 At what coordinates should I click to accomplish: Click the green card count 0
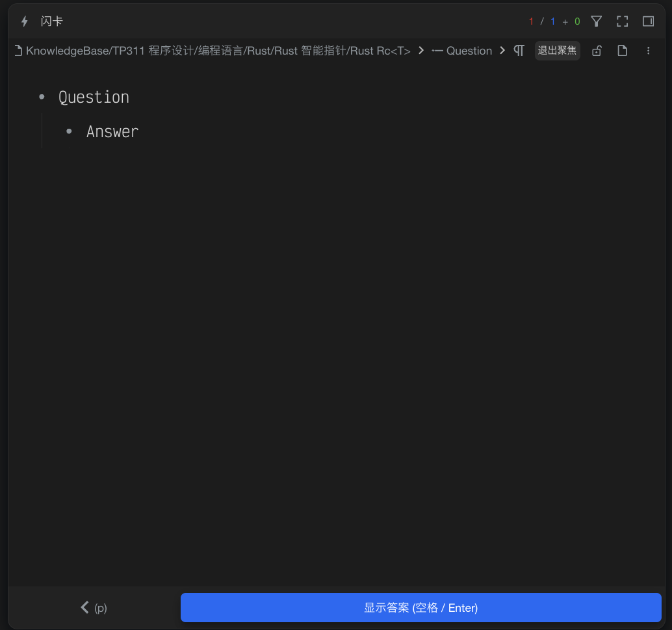(x=577, y=21)
